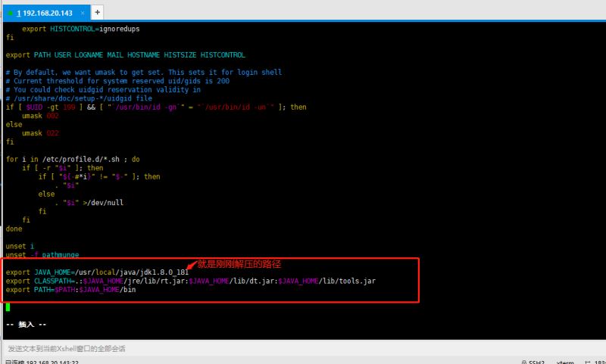Click the 'umask 022' line
606x364 pixels.
point(40,133)
